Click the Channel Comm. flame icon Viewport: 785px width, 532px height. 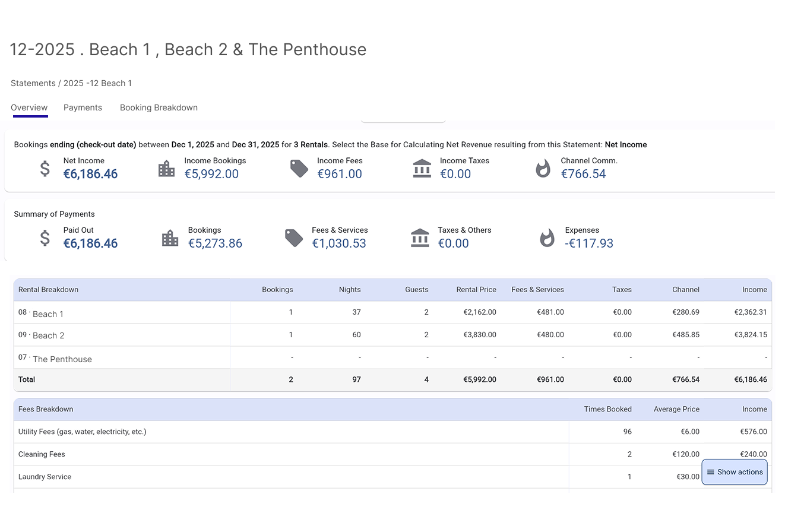tap(543, 169)
